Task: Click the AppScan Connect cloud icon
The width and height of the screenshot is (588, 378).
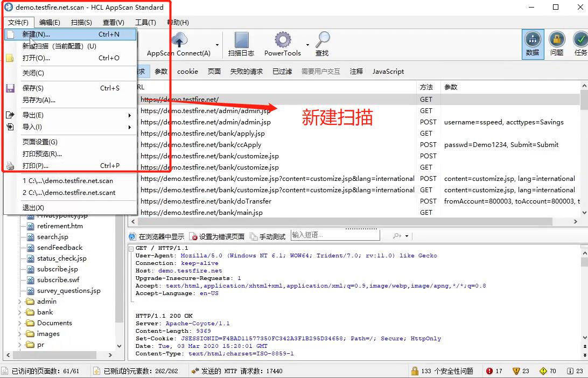Action: click(179, 40)
